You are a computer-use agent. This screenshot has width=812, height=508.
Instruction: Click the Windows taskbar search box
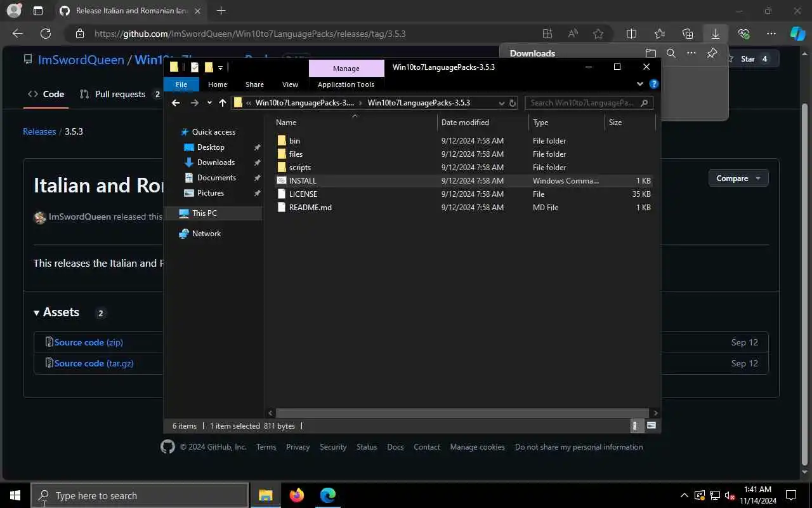click(140, 495)
